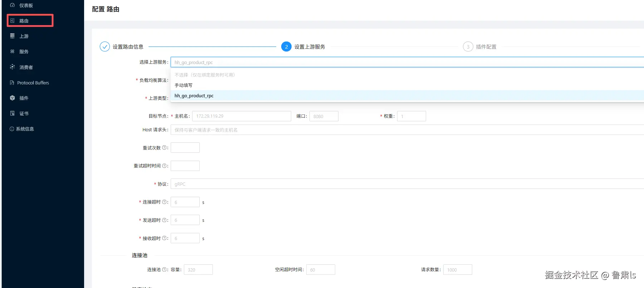Click the 配置 路由 page heading
Screen dimensions: 644x288
[106, 9]
